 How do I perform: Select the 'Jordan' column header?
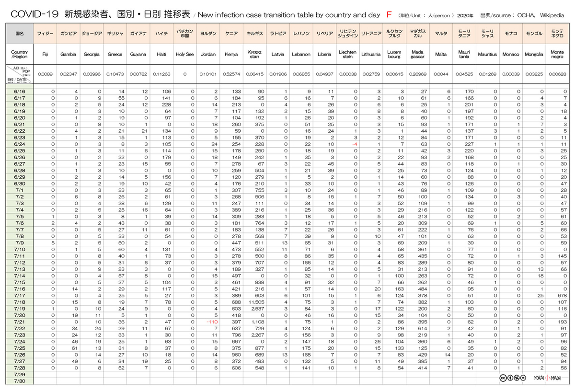point(208,54)
